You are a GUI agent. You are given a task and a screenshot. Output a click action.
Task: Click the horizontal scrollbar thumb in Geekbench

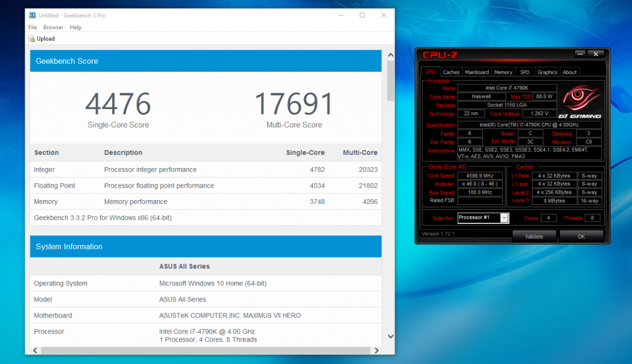click(x=204, y=350)
